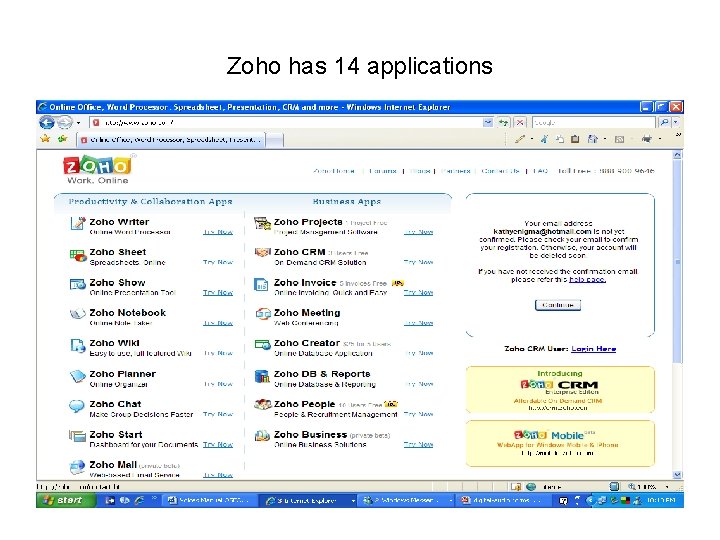Click Try Now for Zoho Business
The height and width of the screenshot is (540, 720).
pyautogui.click(x=418, y=444)
